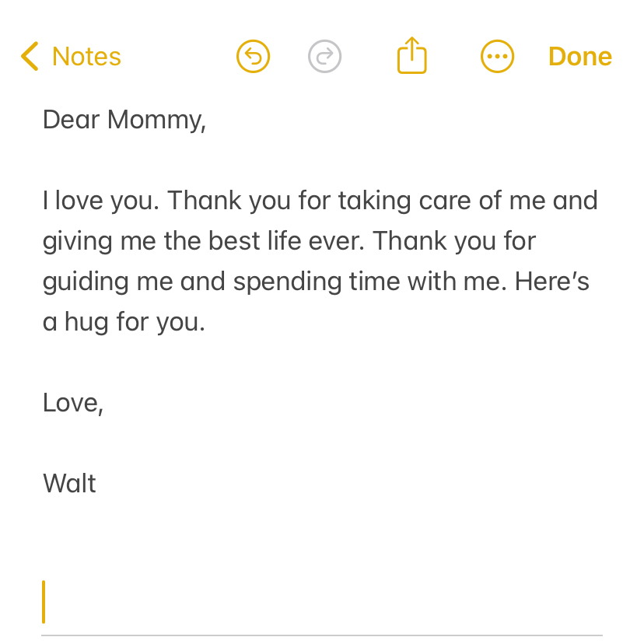This screenshot has height=644, width=644.
Task: Click the word 'Mommy' in greeting
Action: coord(156,121)
